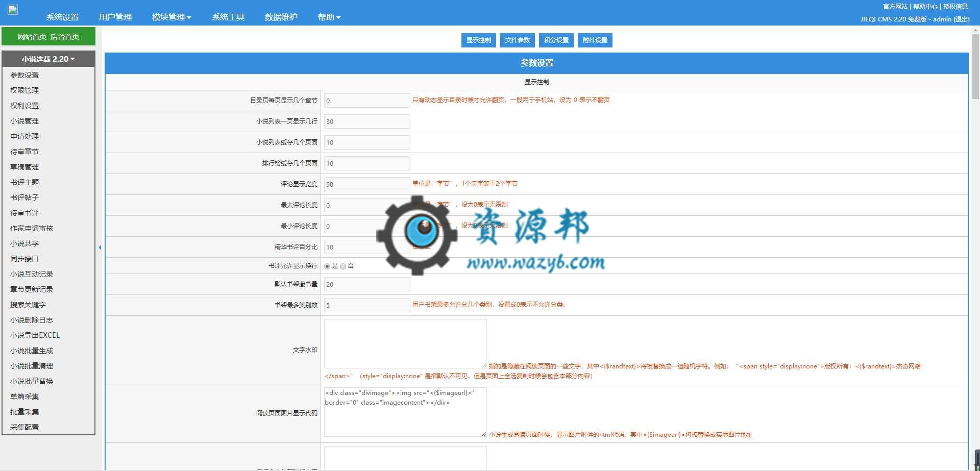Viewport: 980px width, 471px height.
Task: Go to 后台首页 link
Action: click(x=65, y=37)
